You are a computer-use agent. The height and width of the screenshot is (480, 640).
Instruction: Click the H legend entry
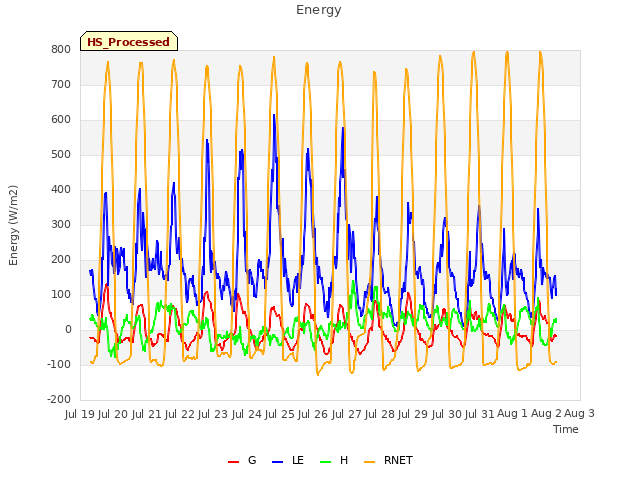pos(334,460)
